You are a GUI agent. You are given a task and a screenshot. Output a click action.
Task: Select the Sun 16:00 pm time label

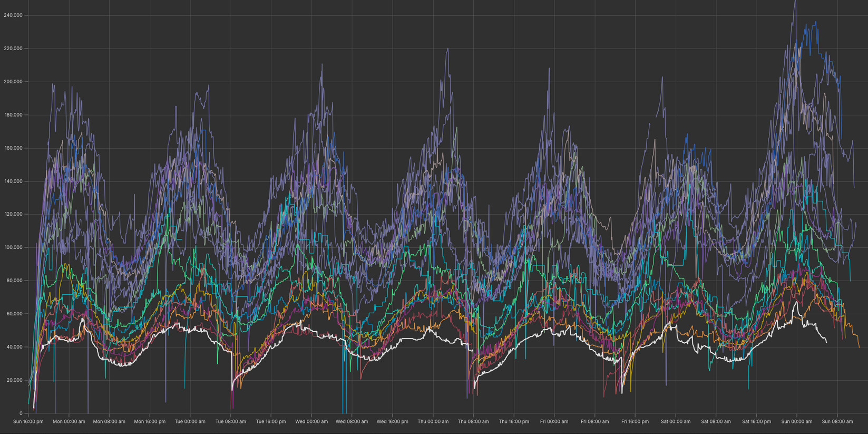point(28,421)
